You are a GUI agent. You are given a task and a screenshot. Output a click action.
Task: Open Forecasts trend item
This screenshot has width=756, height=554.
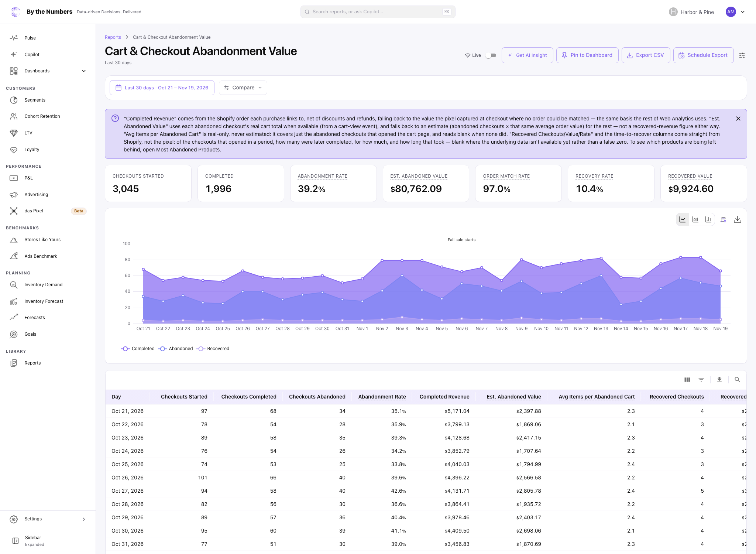click(48, 318)
